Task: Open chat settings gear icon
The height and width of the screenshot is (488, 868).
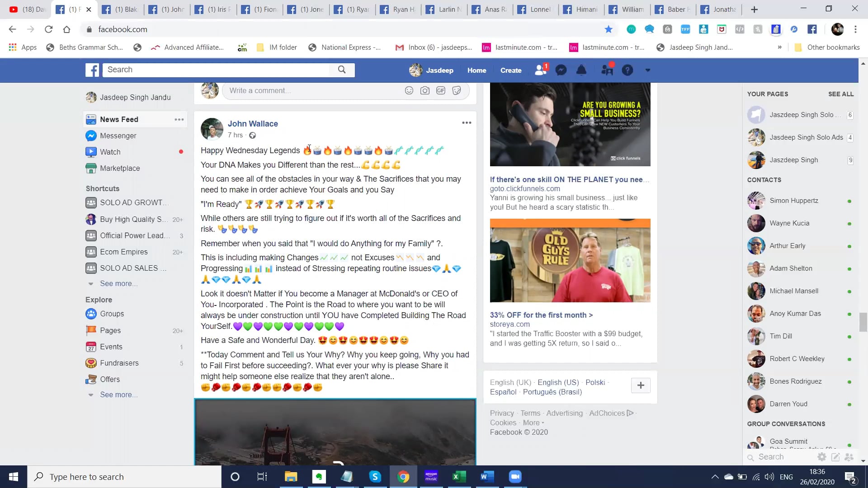Action: point(822,457)
